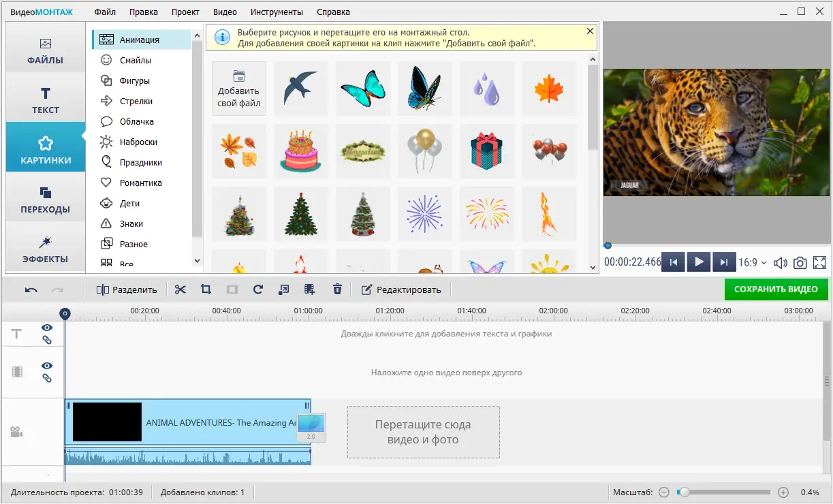Select the Смайлы category
Screen dimensions: 833x504
pos(142,60)
